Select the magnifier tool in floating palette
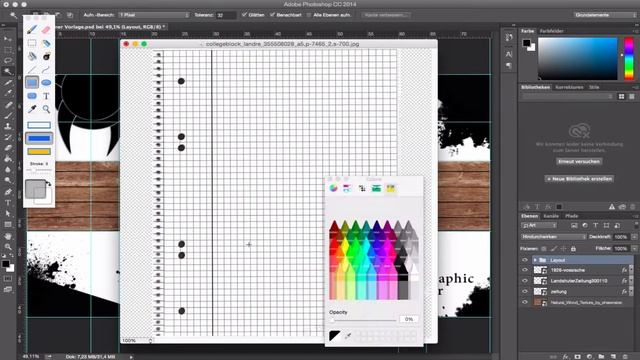The image size is (640, 360). click(x=46, y=109)
